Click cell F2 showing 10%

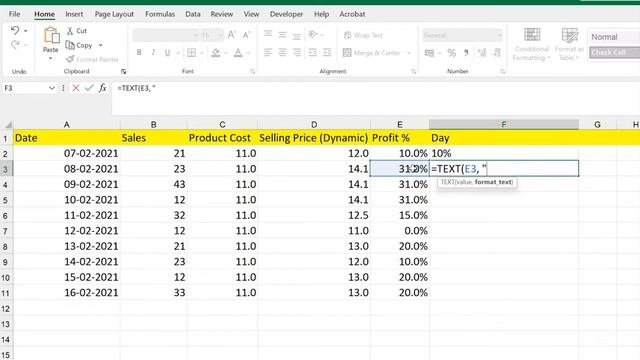pyautogui.click(x=504, y=153)
